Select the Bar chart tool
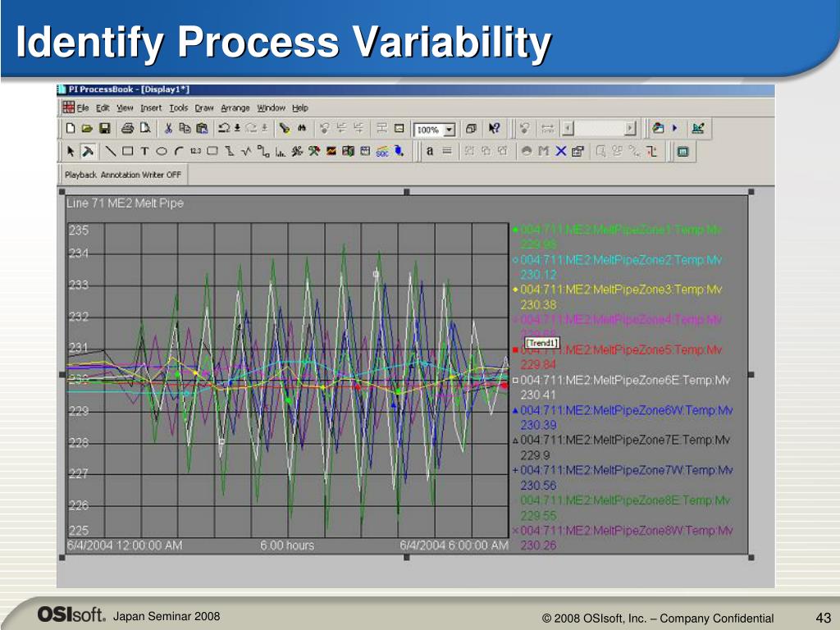Screen dimensions: 840x630 click(281, 152)
